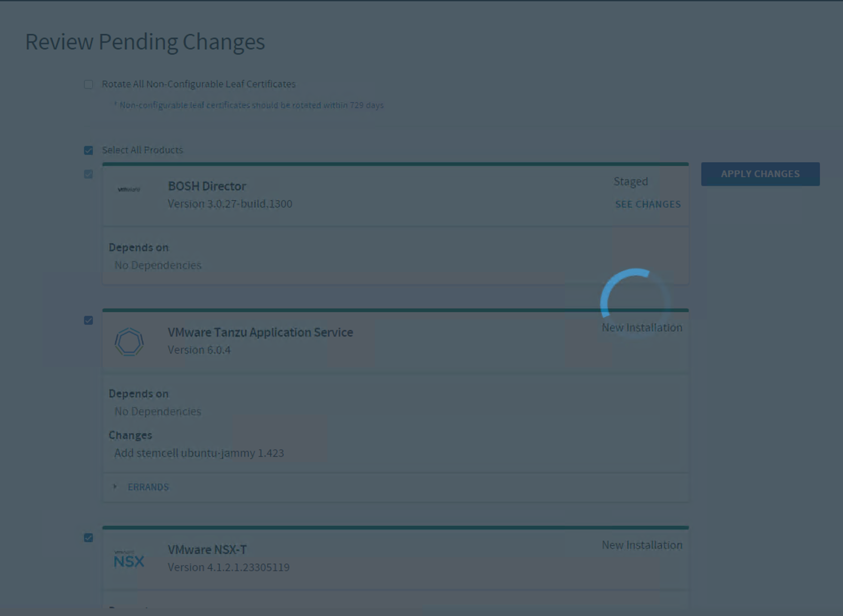Toggle the BOSH Director product checkbox
This screenshot has width=843, height=616.
[x=89, y=174]
